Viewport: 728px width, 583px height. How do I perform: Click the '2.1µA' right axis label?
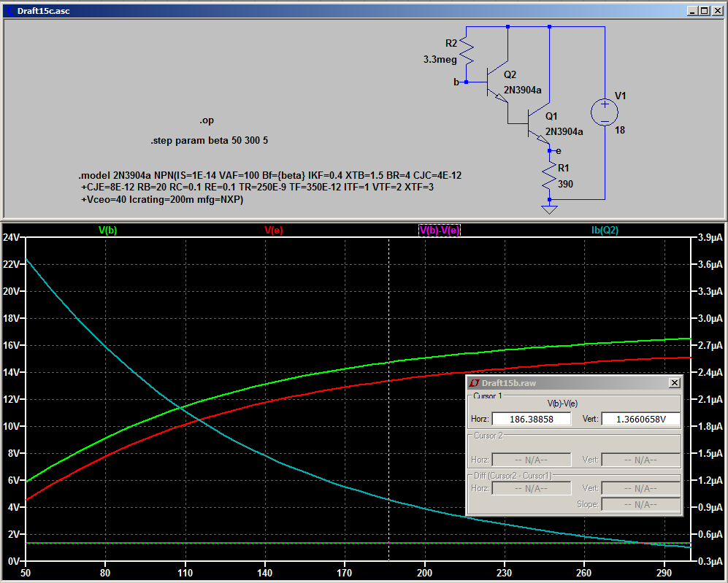click(x=710, y=399)
